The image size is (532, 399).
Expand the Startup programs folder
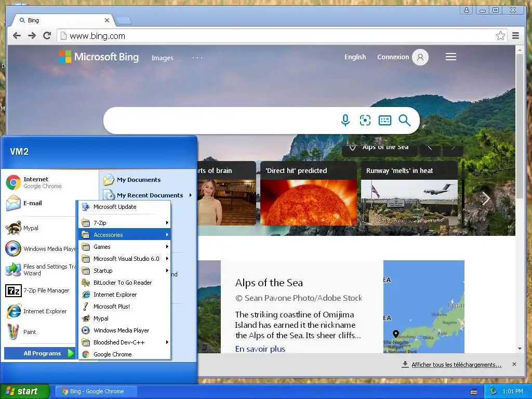pos(125,270)
